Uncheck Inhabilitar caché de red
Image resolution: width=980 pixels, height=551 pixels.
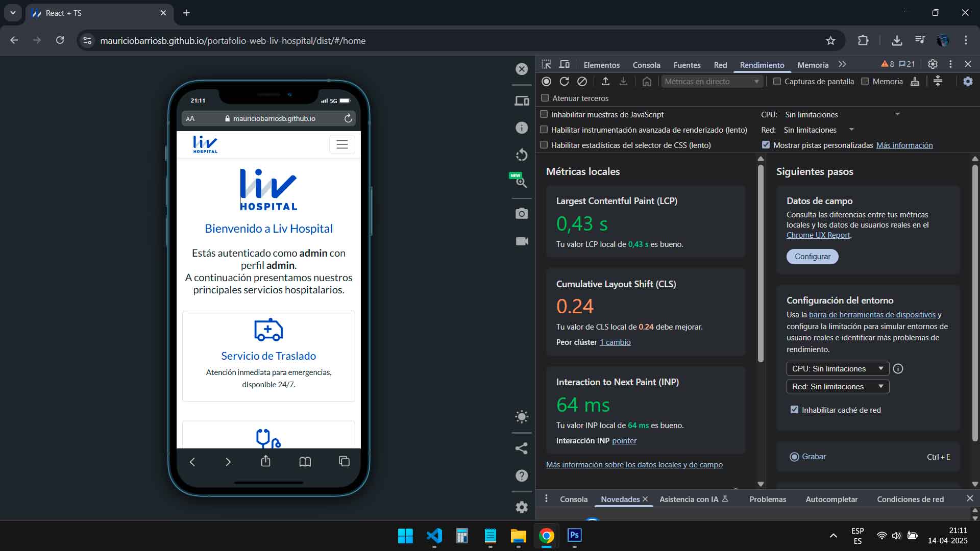(794, 410)
